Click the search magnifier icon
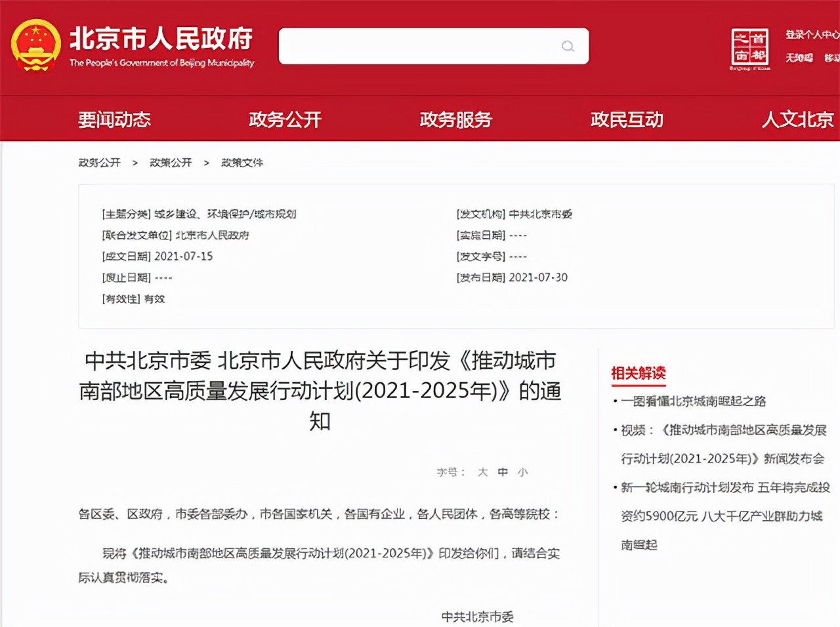Image resolution: width=840 pixels, height=627 pixels. coord(567,46)
